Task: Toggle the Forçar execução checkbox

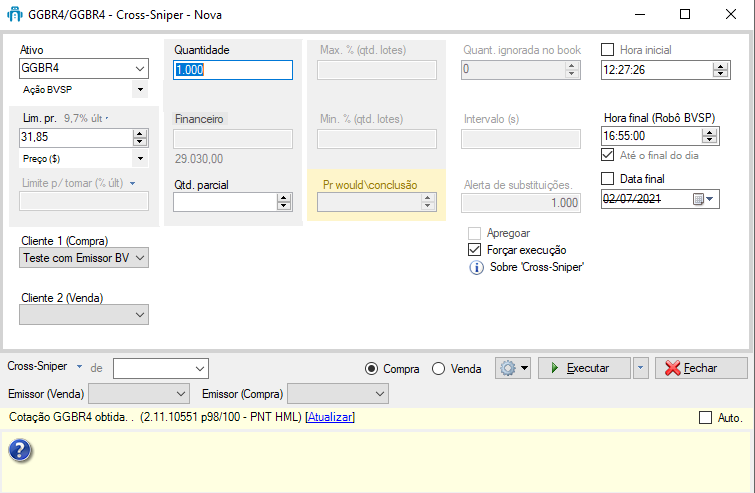Action: 475,250
